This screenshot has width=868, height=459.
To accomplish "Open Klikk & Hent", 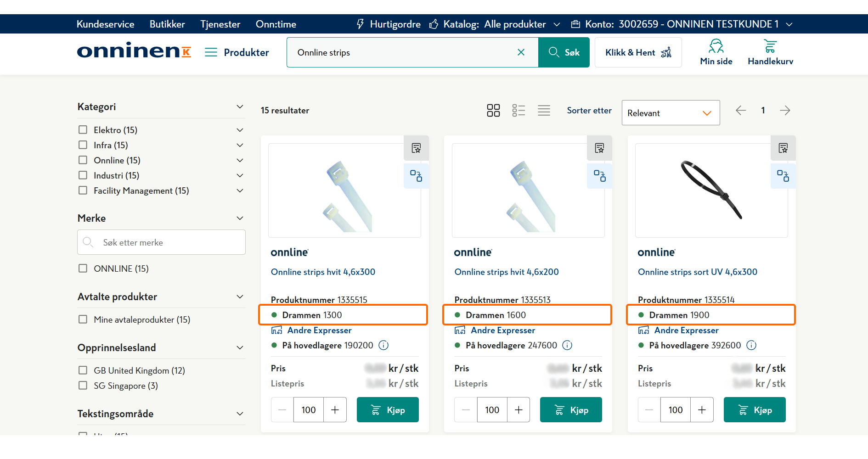I will (638, 52).
